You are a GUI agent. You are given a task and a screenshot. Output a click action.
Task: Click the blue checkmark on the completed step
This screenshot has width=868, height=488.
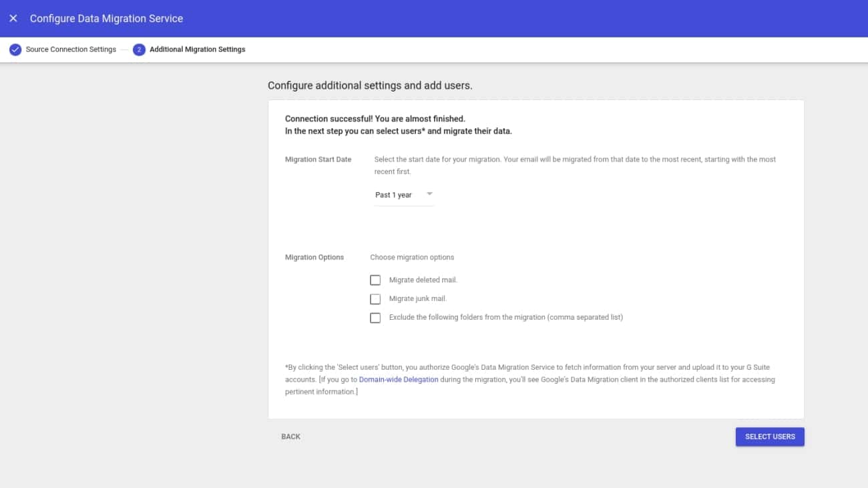tap(15, 49)
